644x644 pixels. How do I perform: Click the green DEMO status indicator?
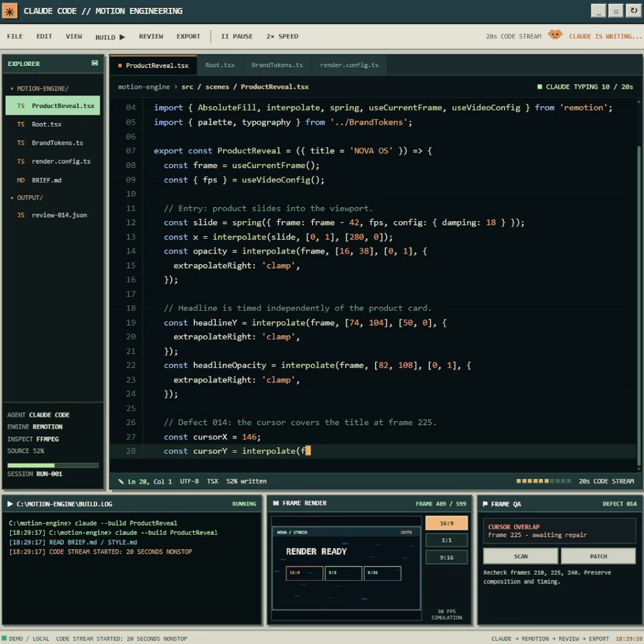pos(5,638)
